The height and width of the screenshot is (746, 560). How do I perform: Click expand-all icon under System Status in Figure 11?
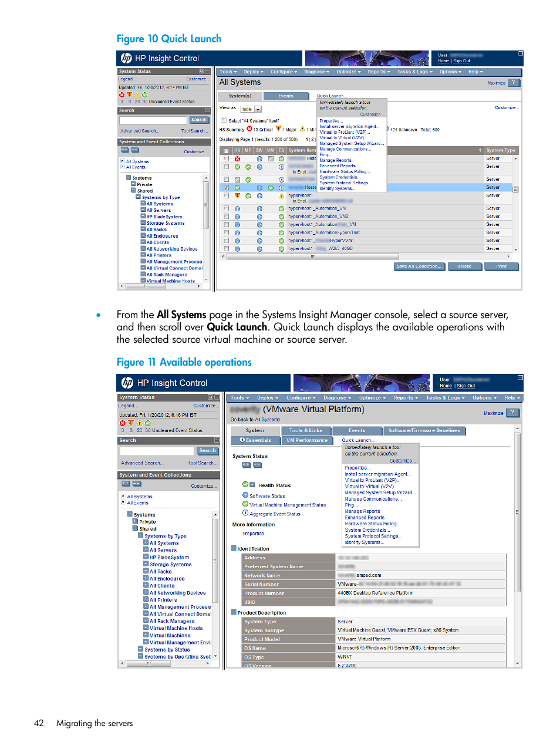[x=247, y=465]
